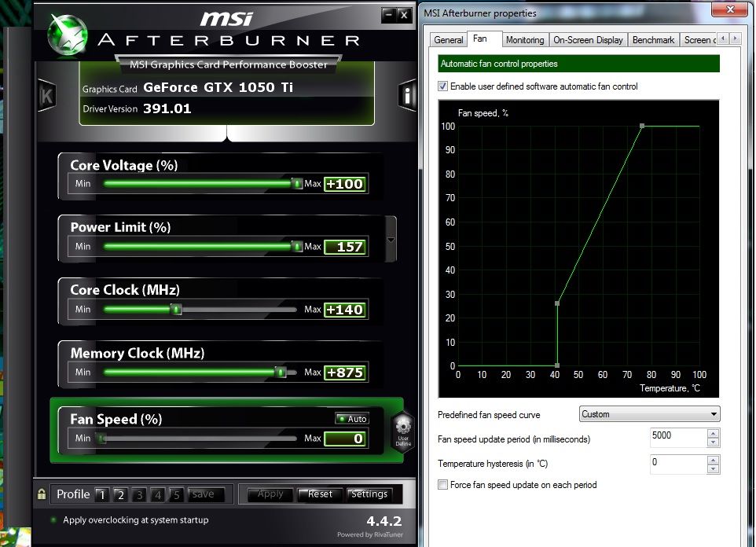Click the Apply button
The width and height of the screenshot is (756, 547).
tap(270, 494)
